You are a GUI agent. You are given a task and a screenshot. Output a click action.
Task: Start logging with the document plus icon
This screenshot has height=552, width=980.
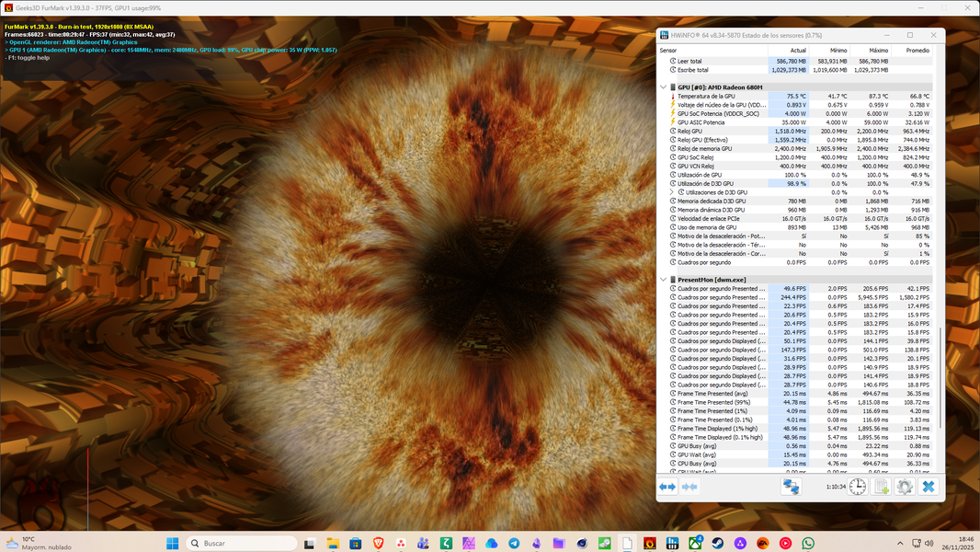[881, 487]
